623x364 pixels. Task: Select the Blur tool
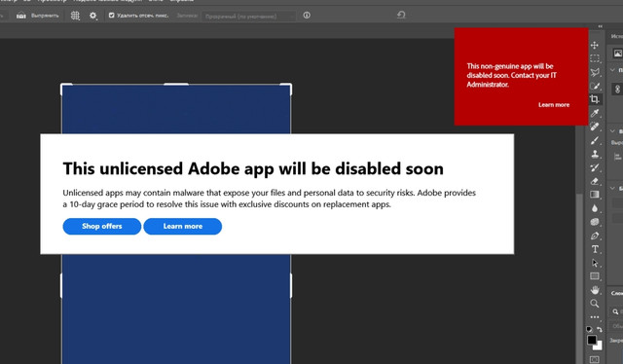595,208
